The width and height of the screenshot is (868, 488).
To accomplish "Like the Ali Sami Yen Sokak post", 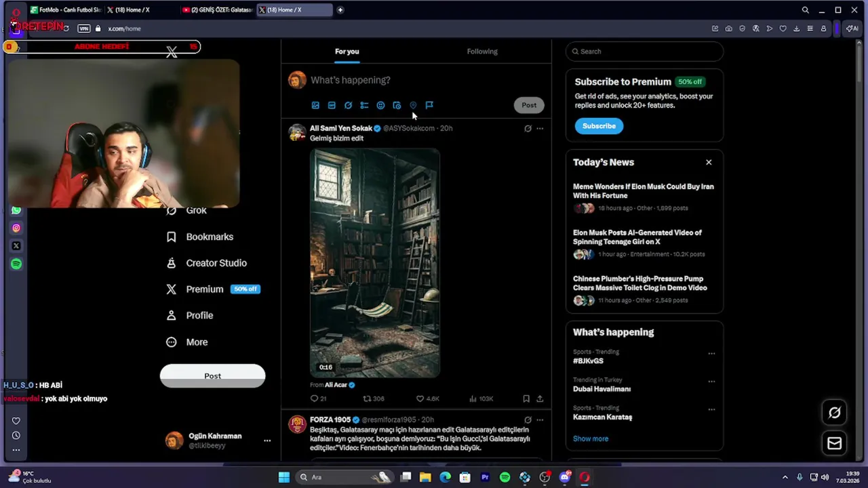I will click(427, 399).
